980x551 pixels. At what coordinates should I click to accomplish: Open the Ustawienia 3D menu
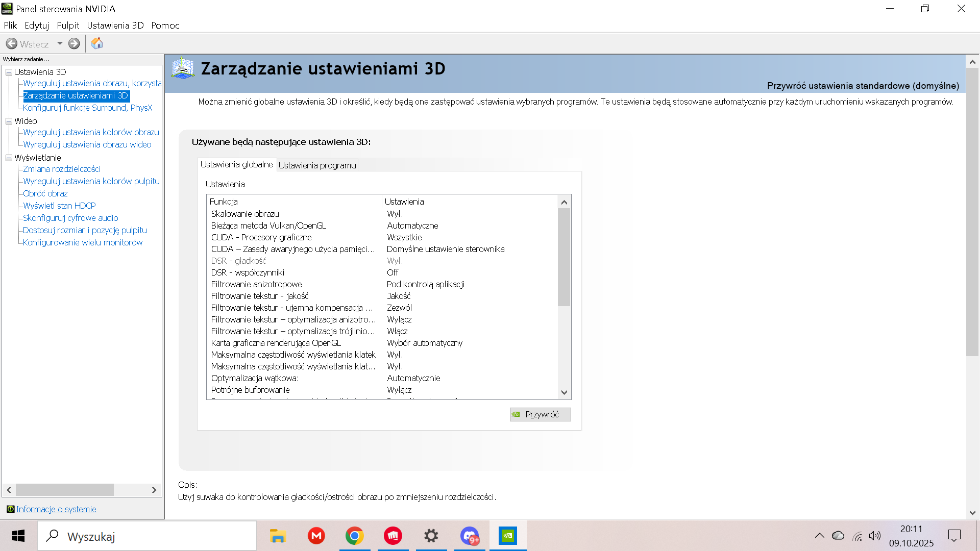115,26
